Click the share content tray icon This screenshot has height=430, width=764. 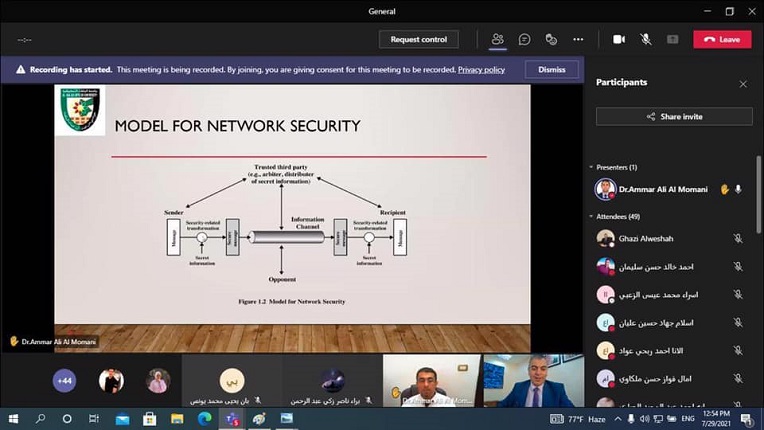[672, 39]
